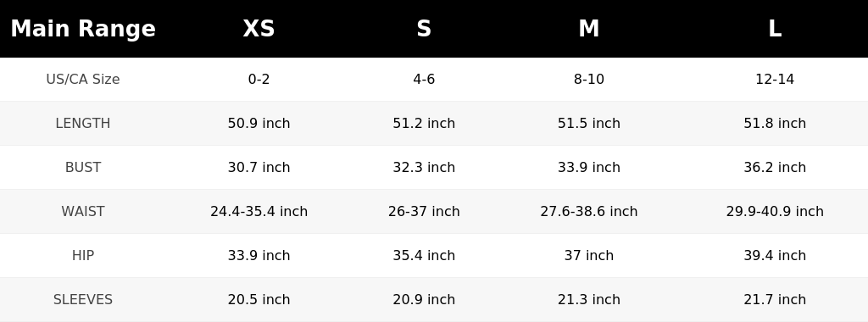This screenshot has width=868, height=322.
Task: Click the 21.7 inch sleeves cell
Action: [x=775, y=299]
